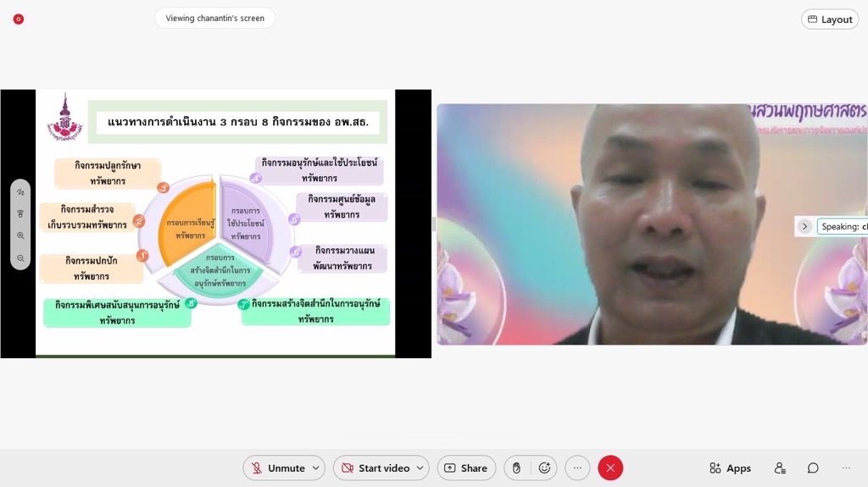
Task: Expand video options arrow beside Start video
Action: point(420,468)
